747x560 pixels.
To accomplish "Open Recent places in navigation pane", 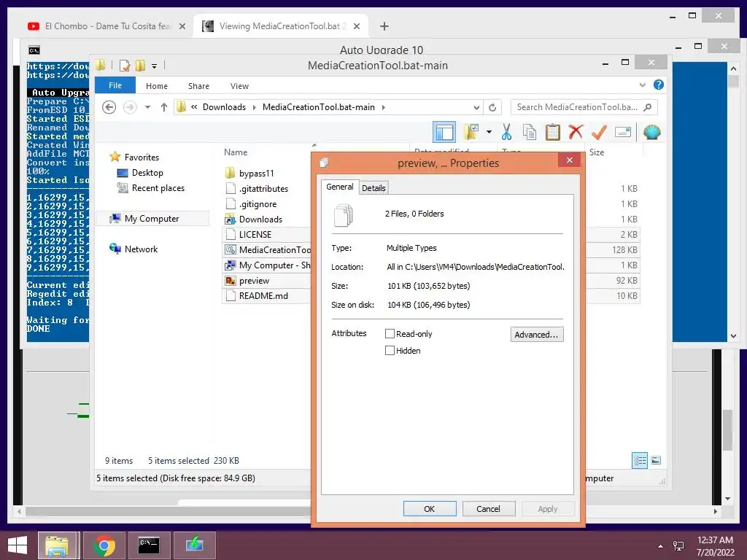I will [x=158, y=188].
